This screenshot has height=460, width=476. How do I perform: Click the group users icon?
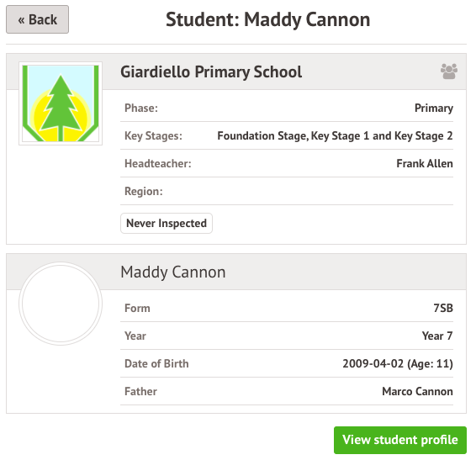coord(449,71)
